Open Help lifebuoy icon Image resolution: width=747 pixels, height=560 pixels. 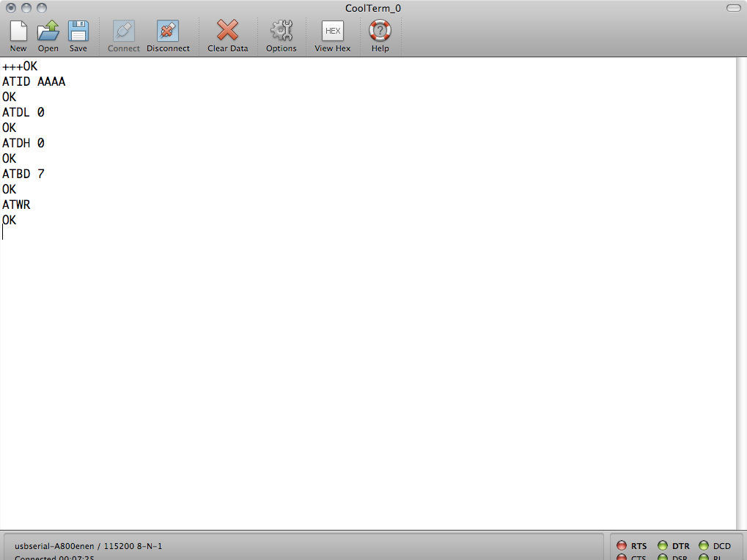tap(380, 36)
